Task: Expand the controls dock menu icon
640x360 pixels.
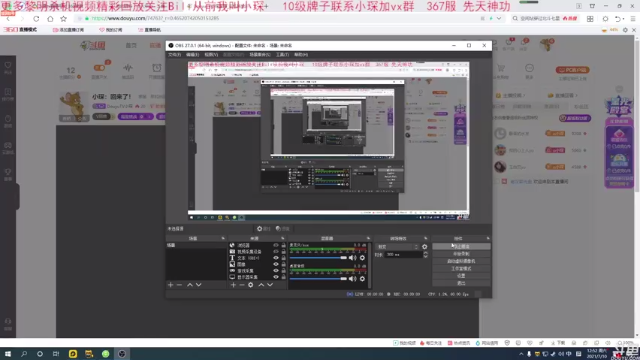Action: [x=488, y=238]
